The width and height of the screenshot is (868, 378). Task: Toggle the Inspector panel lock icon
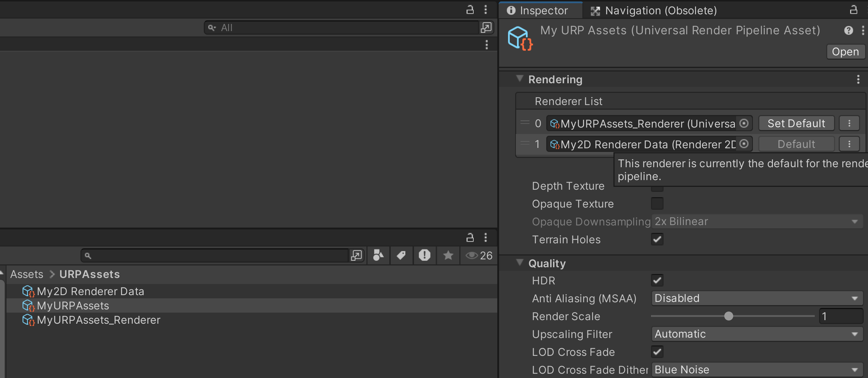tap(853, 10)
